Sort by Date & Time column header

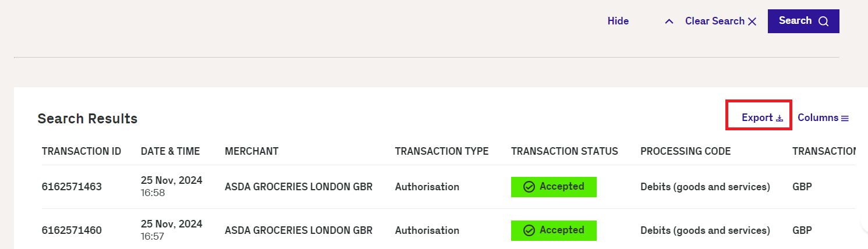click(170, 151)
